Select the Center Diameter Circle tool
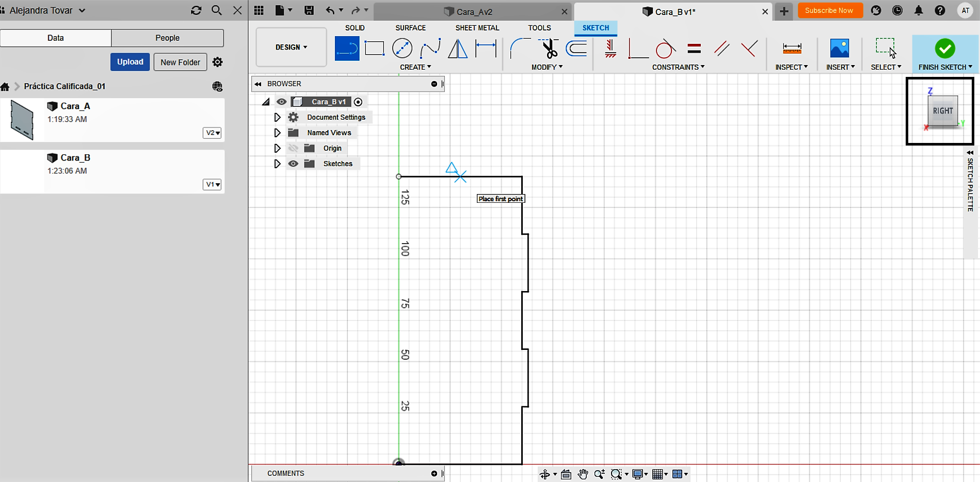The height and width of the screenshot is (482, 980). tap(402, 49)
